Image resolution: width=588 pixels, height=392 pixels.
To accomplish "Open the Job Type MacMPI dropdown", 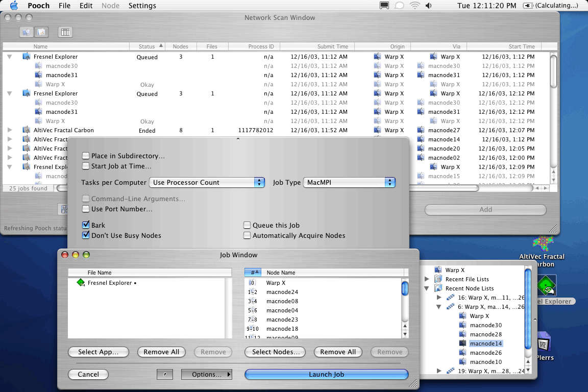I will coord(349,182).
